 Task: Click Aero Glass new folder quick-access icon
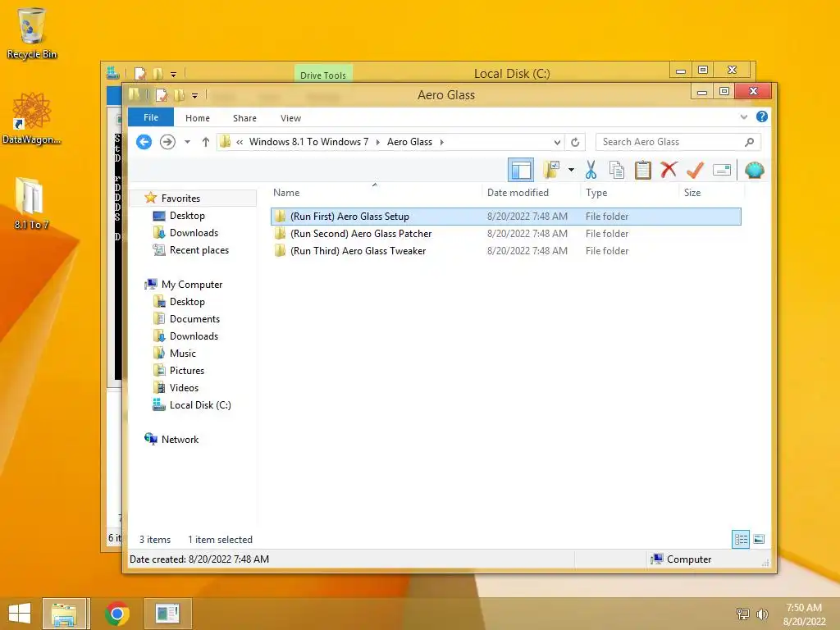click(x=179, y=95)
